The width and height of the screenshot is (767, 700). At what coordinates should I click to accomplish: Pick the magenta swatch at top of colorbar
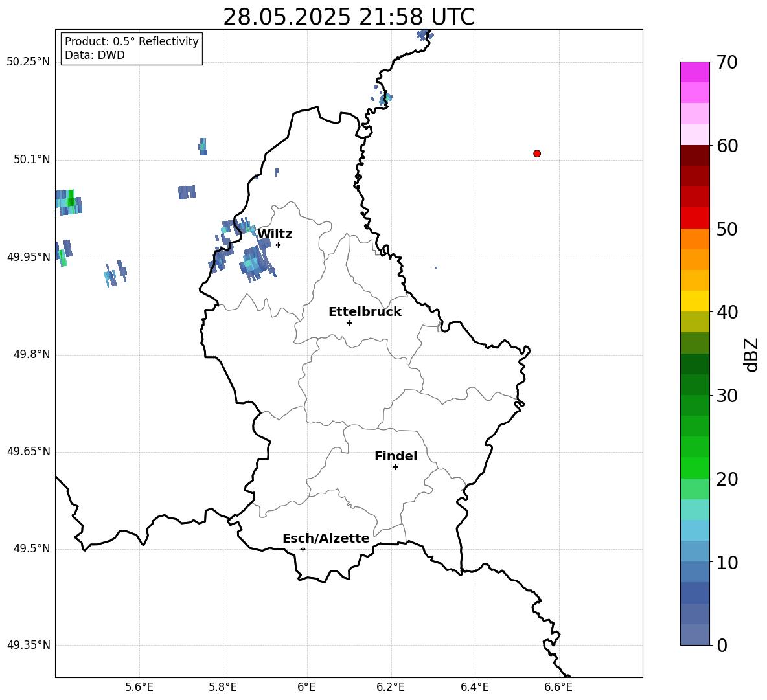click(x=694, y=72)
